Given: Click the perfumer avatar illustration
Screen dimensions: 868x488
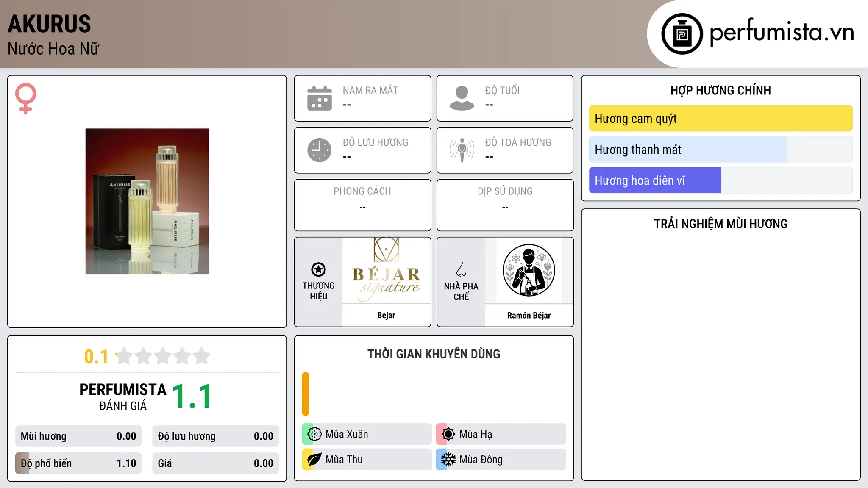Looking at the screenshot, I should [x=529, y=270].
